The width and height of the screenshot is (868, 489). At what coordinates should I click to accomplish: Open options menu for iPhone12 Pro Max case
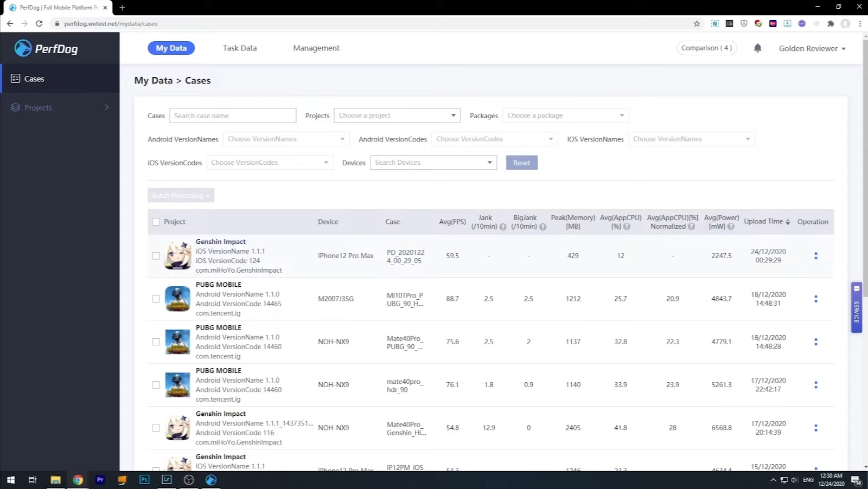point(815,256)
